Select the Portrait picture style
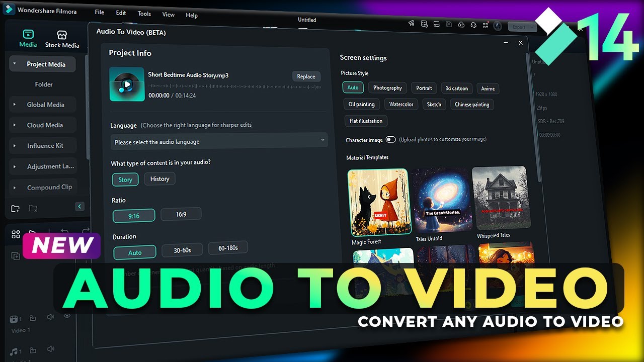 coord(424,88)
